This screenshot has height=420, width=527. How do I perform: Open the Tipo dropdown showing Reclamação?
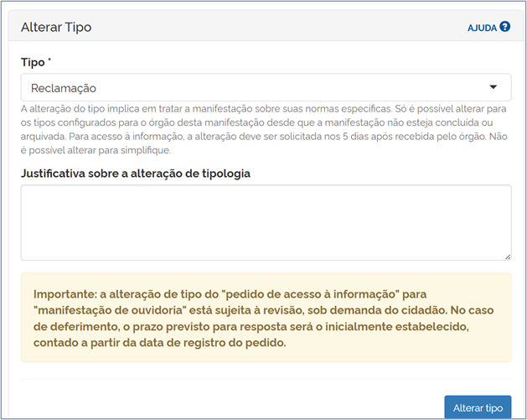pos(265,87)
